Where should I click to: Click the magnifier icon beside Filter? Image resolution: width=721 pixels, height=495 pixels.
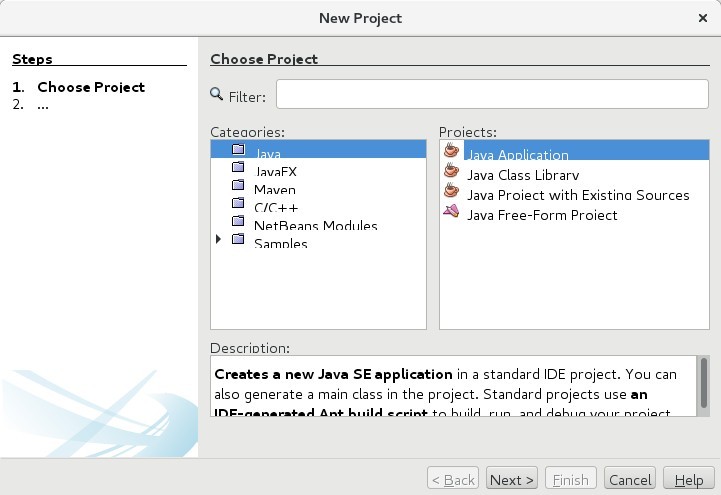point(217,94)
